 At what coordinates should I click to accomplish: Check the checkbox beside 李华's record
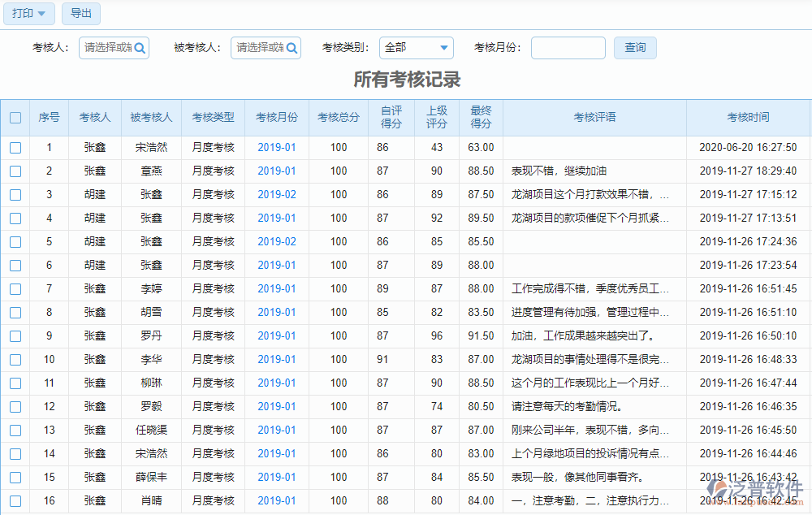click(x=15, y=359)
